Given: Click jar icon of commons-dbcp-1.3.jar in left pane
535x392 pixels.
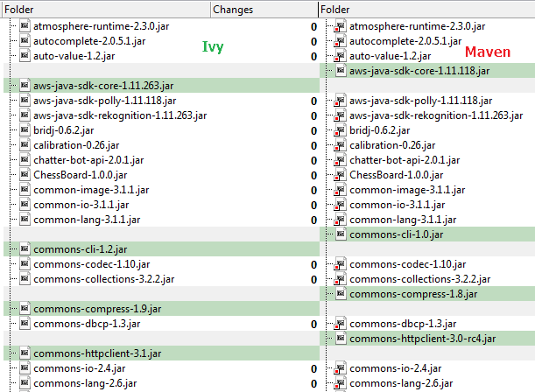Looking at the screenshot, I should 25,324.
